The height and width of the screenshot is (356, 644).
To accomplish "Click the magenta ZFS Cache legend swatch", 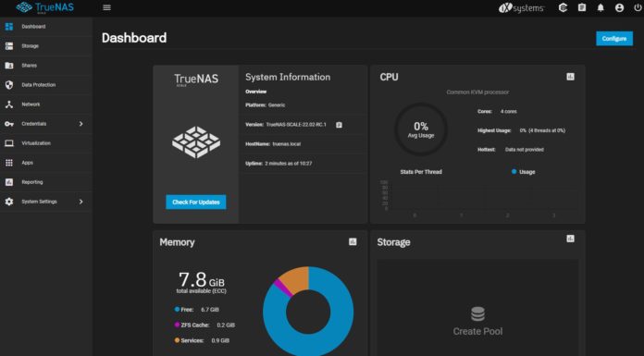I will [x=177, y=325].
